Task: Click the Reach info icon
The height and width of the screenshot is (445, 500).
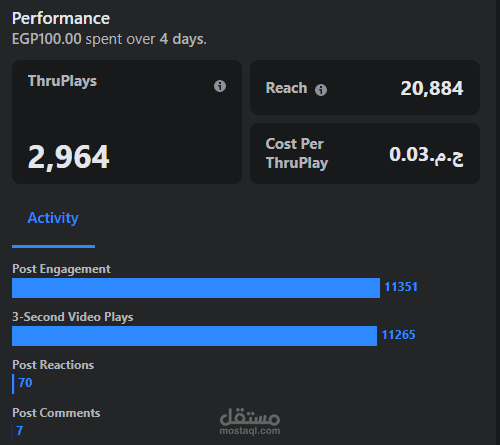Action: [321, 90]
